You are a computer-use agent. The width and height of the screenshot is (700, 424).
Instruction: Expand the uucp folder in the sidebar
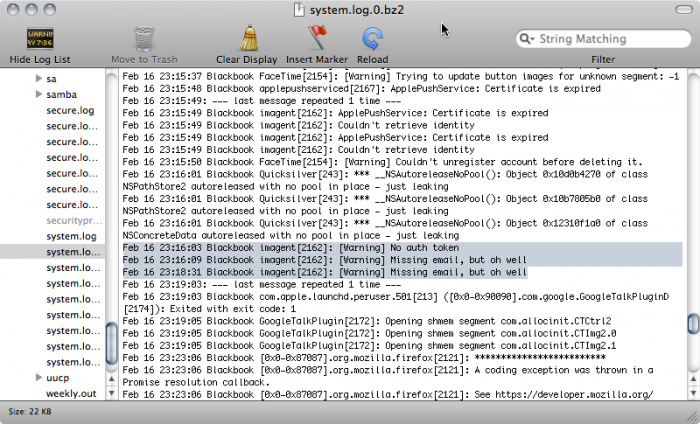point(38,378)
